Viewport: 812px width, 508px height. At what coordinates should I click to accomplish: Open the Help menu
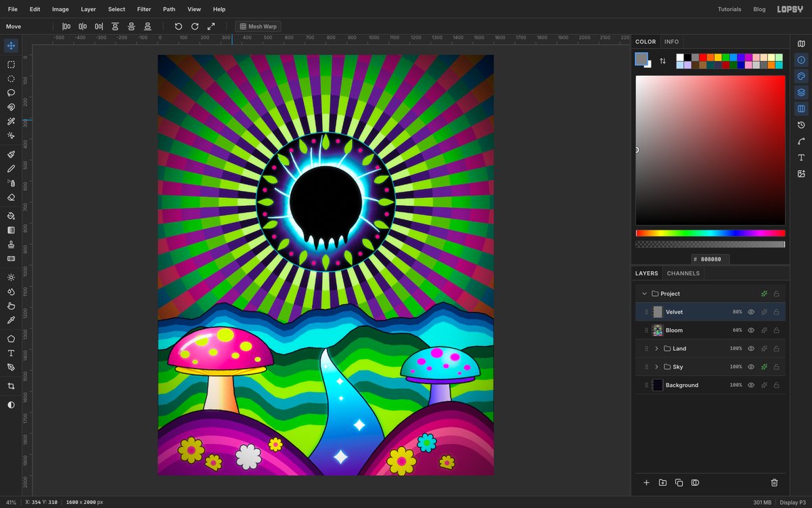[x=219, y=9]
